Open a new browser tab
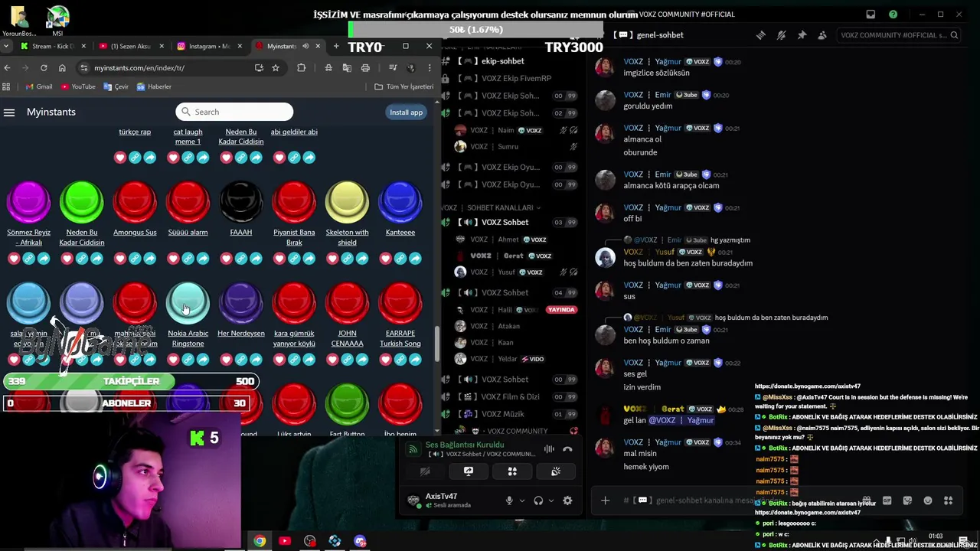980x551 pixels. click(335, 46)
